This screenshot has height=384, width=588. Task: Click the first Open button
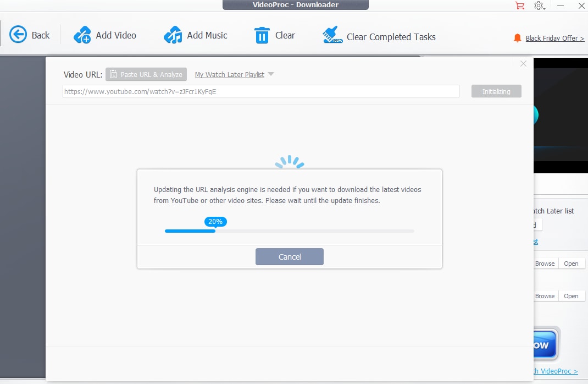571,264
